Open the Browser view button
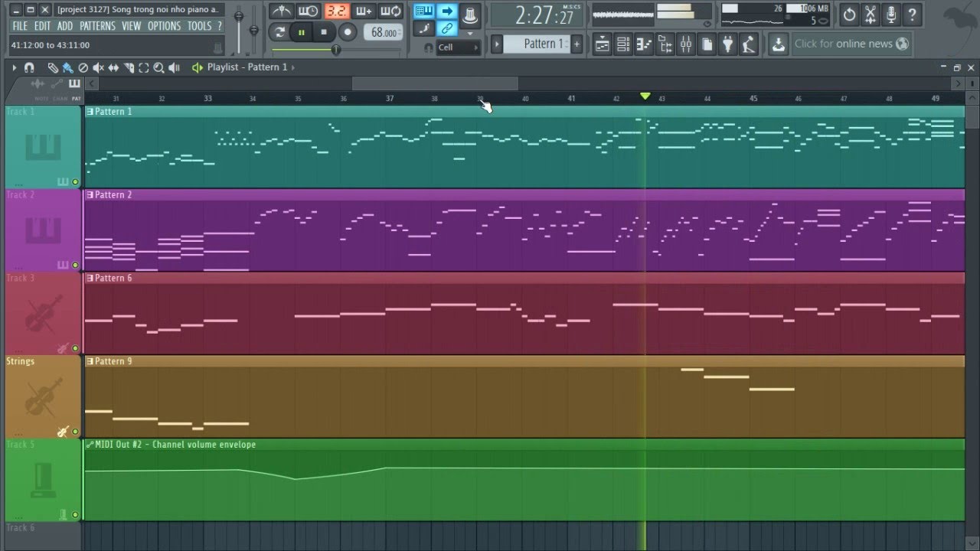Image resolution: width=980 pixels, height=551 pixels. click(x=665, y=44)
